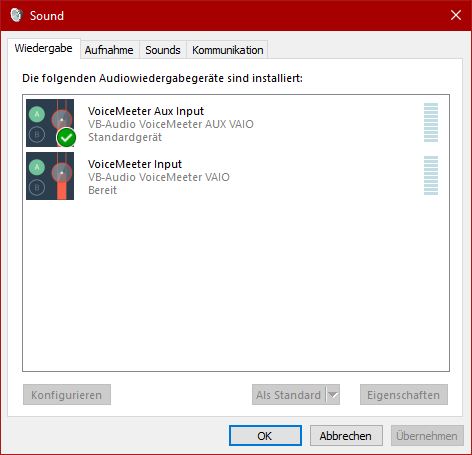Click the VoiceMeeter Input level meter
The width and height of the screenshot is (472, 455).
tap(431, 176)
